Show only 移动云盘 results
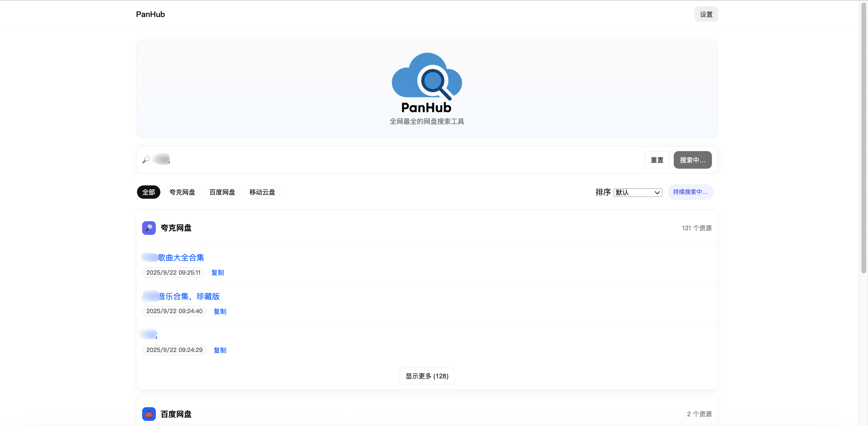Screen dimensions: 868x426 (x=262, y=192)
